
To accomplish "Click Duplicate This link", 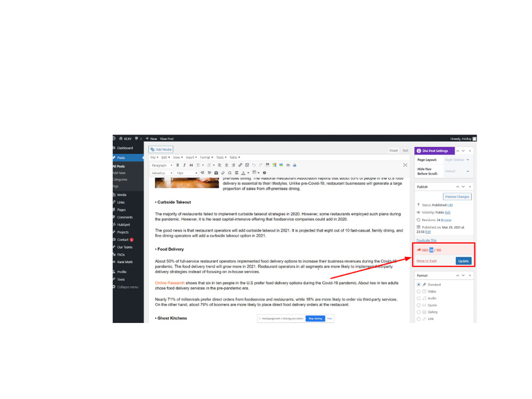I will [427, 240].
